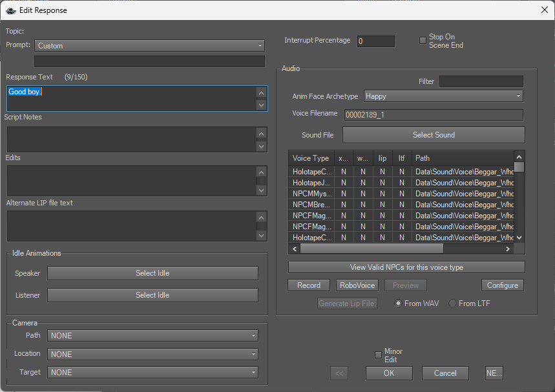
Task: Click the Record button
Action: pos(309,285)
